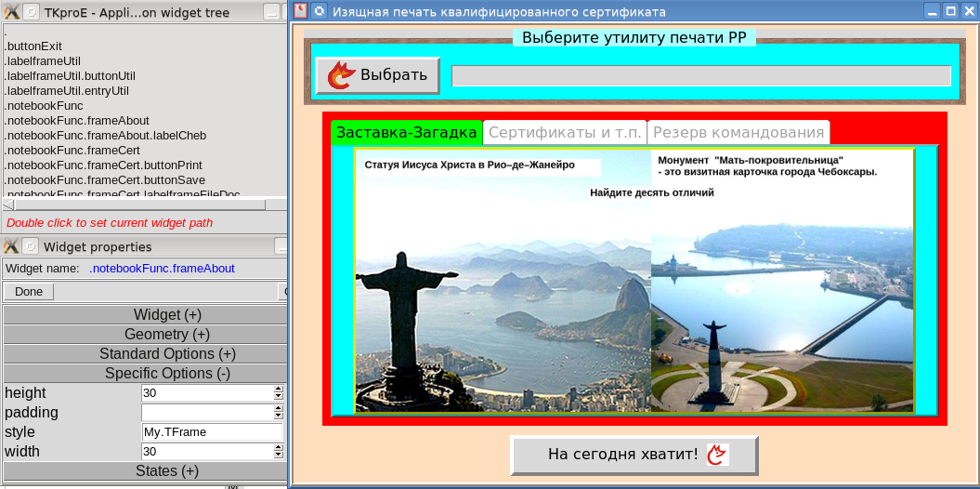980x489 pixels.
Task: Open the red window menu icon of the certificate print window
Action: [x=301, y=10]
